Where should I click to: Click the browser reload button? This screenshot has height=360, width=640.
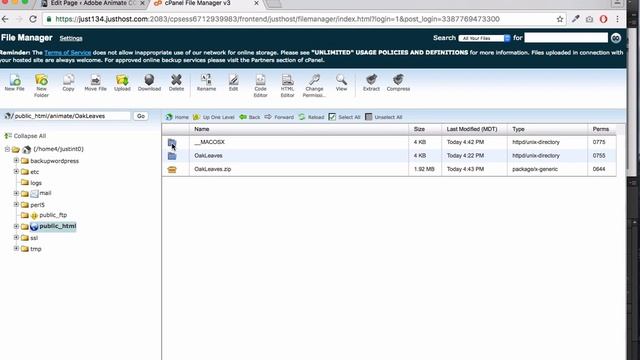click(x=33, y=19)
